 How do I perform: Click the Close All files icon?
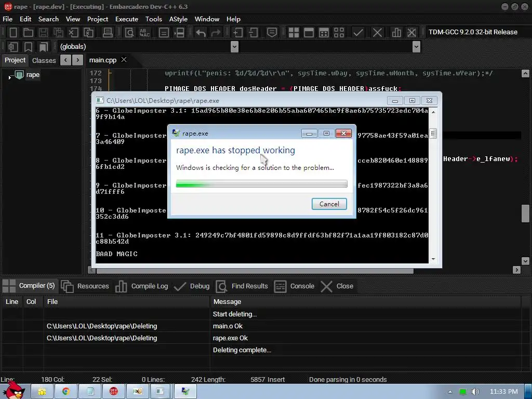point(88,33)
